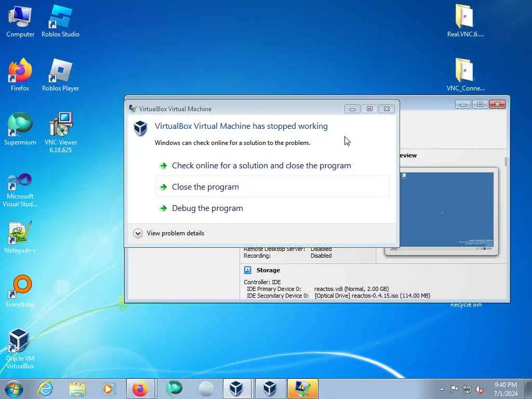Close the VirtualBox Virtual Machine error dialog
Image resolution: width=532 pixels, height=399 pixels.
[x=387, y=109]
